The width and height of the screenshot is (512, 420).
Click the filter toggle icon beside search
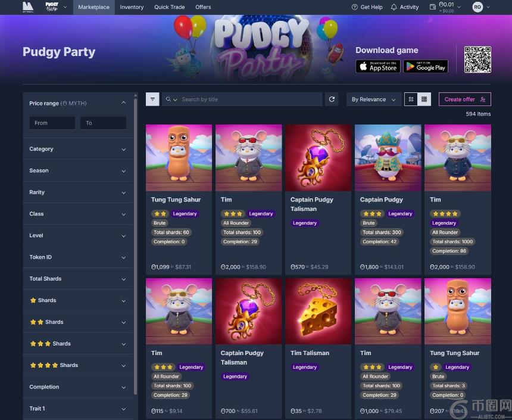152,99
